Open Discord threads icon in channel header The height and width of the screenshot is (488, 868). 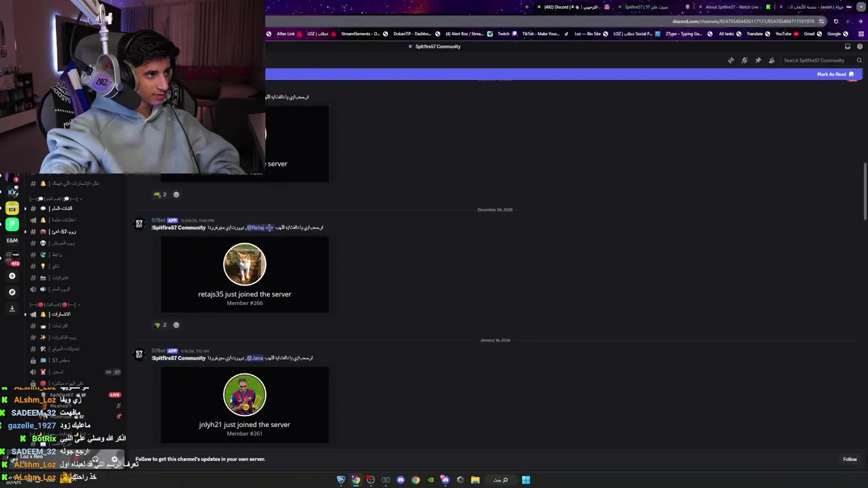730,60
